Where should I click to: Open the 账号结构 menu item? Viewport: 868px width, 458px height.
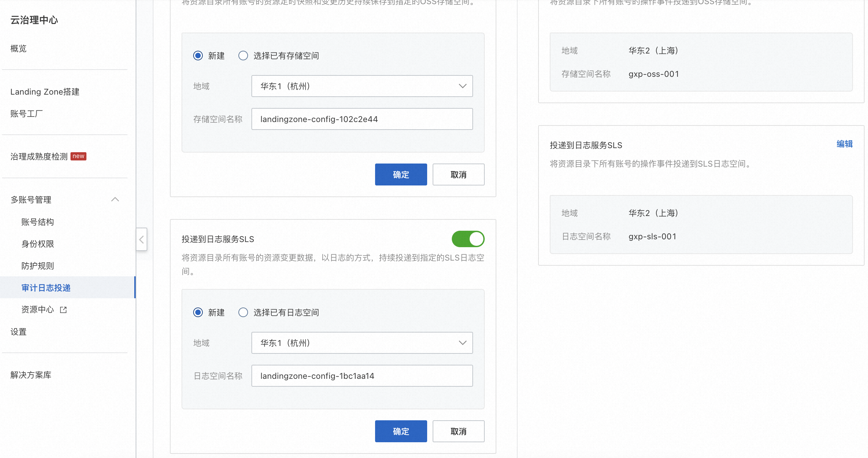tap(38, 222)
